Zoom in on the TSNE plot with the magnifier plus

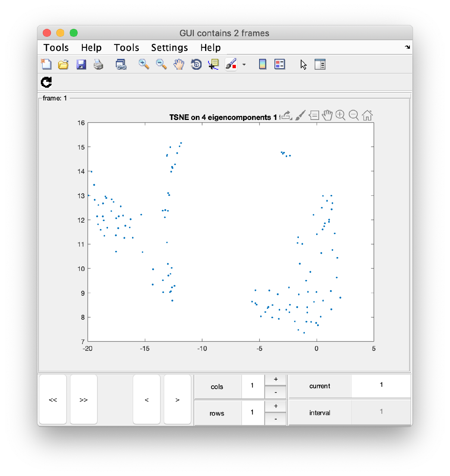coord(340,115)
